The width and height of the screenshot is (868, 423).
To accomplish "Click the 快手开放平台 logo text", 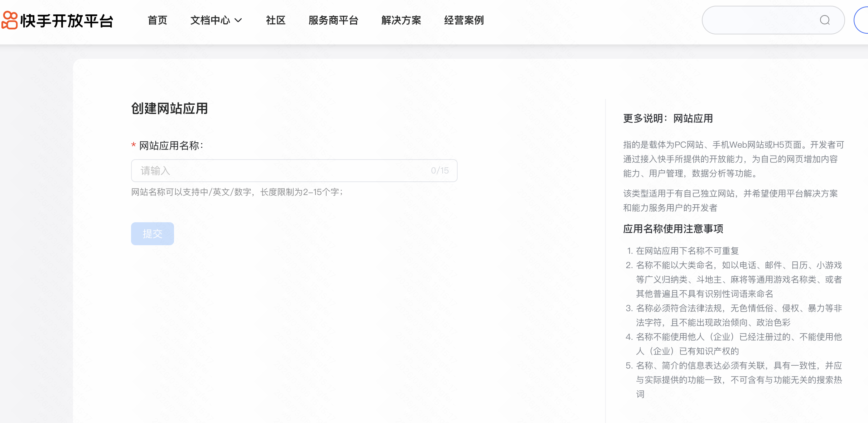I will pyautogui.click(x=67, y=21).
